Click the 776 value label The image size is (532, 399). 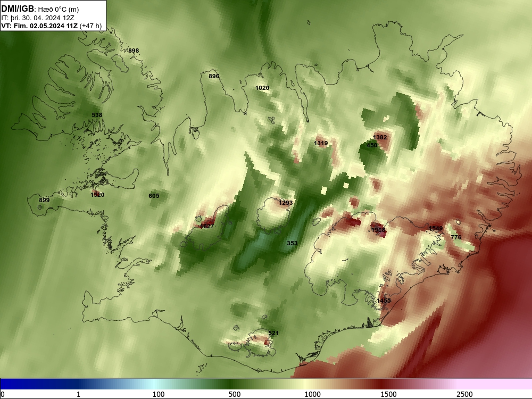pyautogui.click(x=456, y=237)
